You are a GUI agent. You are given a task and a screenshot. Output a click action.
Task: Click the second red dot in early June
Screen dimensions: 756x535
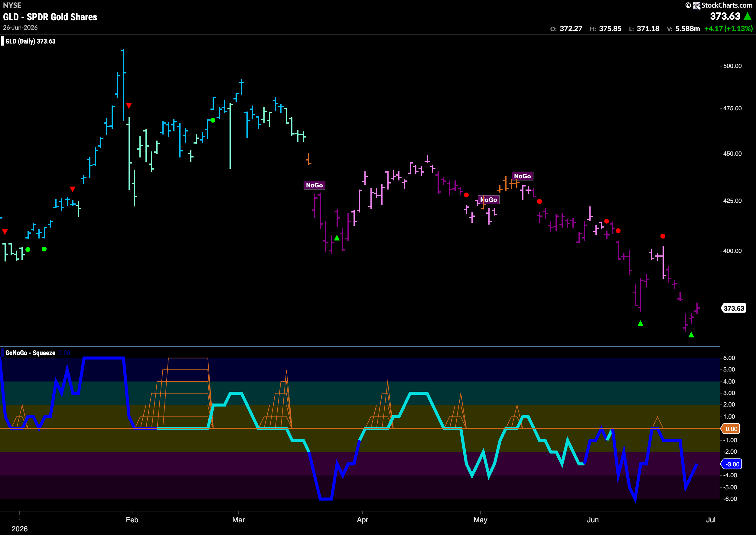pyautogui.click(x=618, y=231)
